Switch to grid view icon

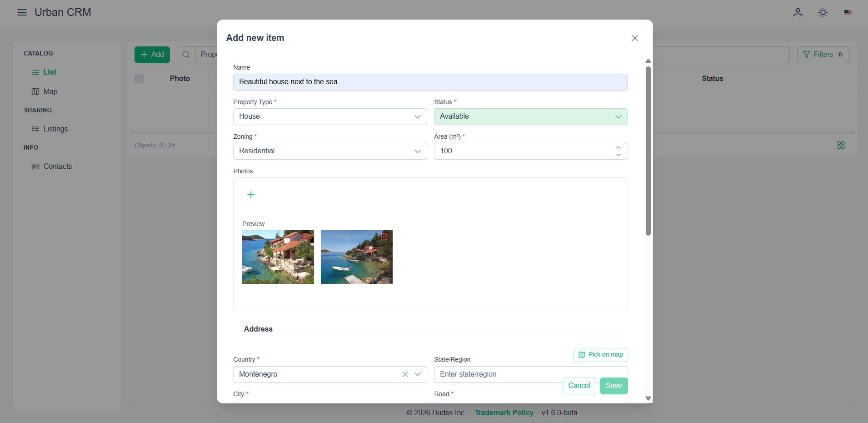[x=841, y=145]
